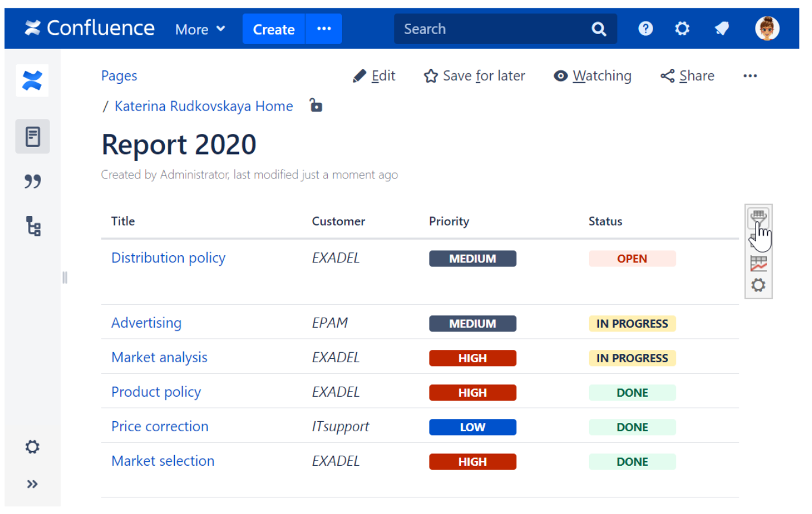
Task: Expand the sidebar with double chevron
Action: pyautogui.click(x=33, y=484)
